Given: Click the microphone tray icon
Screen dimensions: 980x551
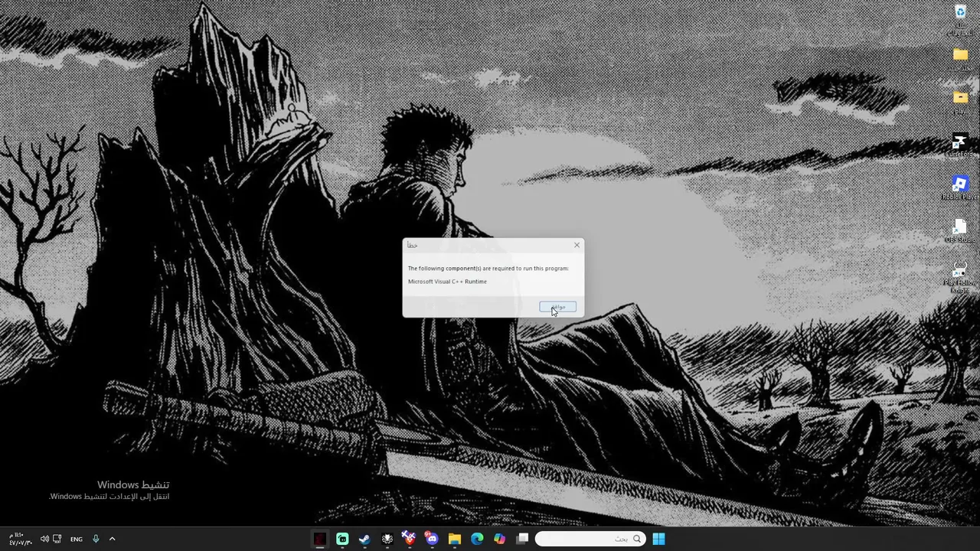Looking at the screenshot, I should pyautogui.click(x=96, y=539).
